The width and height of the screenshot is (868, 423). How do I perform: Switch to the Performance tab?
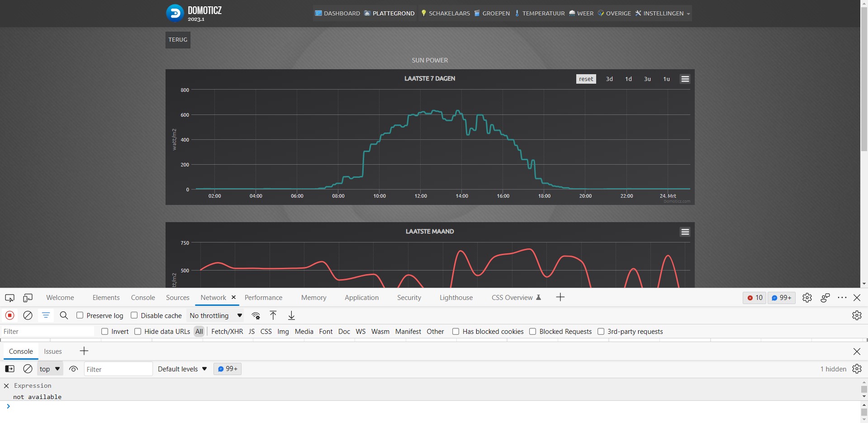pos(263,298)
